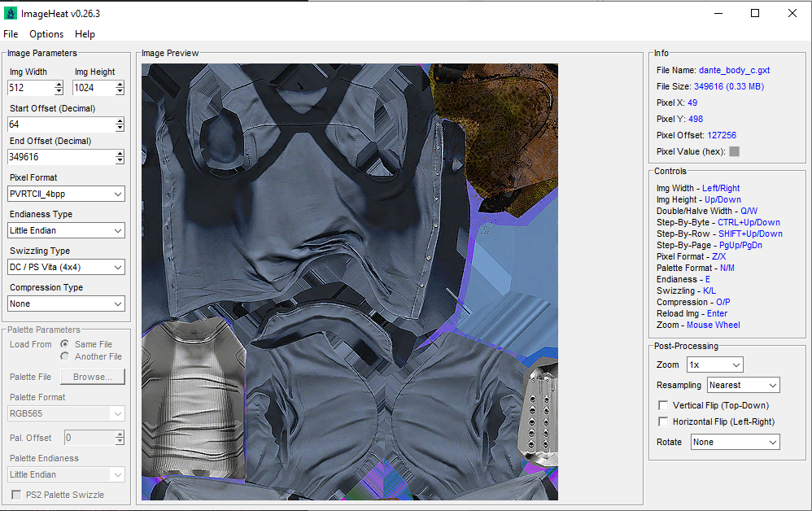
Task: Increment the Start Offset spinner value
Action: pyautogui.click(x=120, y=120)
